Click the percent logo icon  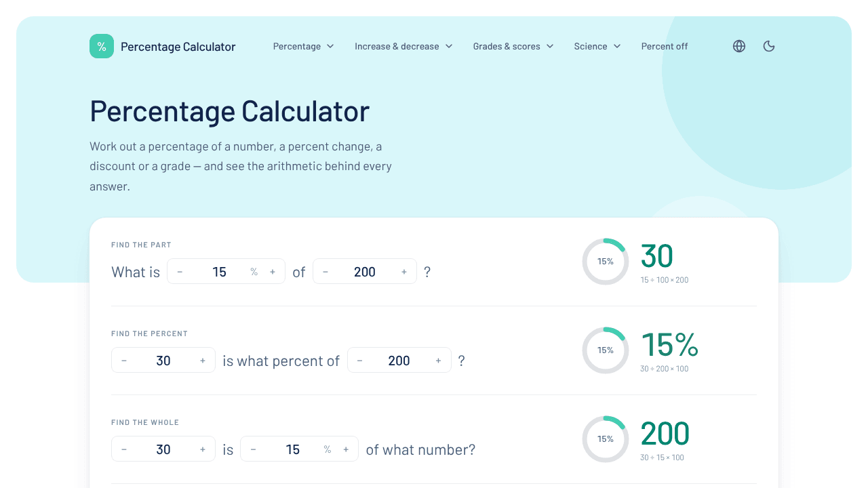coord(102,46)
